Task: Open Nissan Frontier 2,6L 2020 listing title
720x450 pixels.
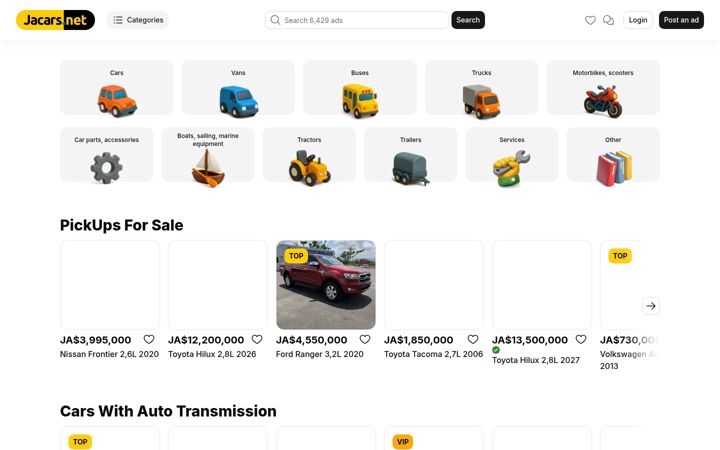Action: click(x=109, y=354)
